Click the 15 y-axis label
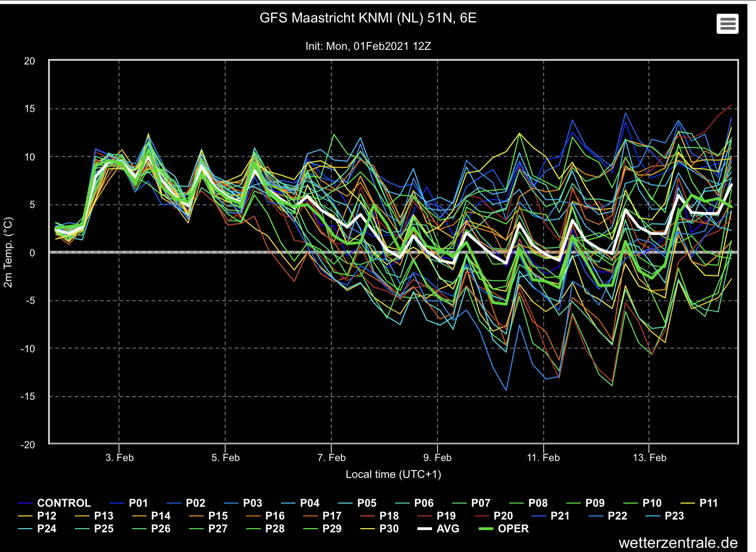Screen dimensions: 756x552 click(29, 109)
